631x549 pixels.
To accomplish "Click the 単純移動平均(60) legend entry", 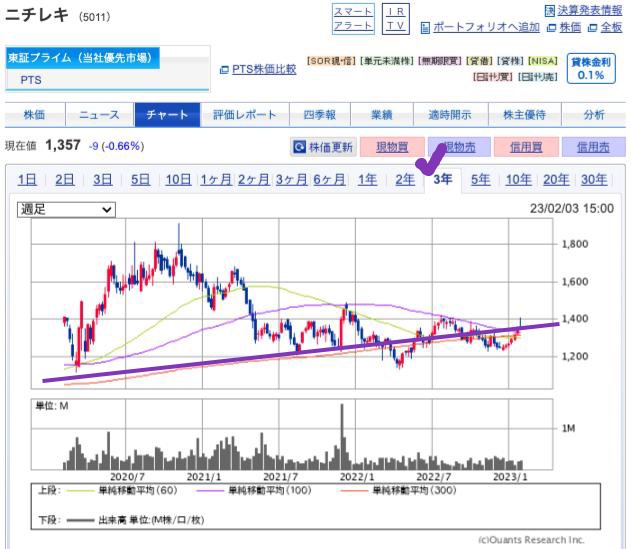I will click(121, 490).
